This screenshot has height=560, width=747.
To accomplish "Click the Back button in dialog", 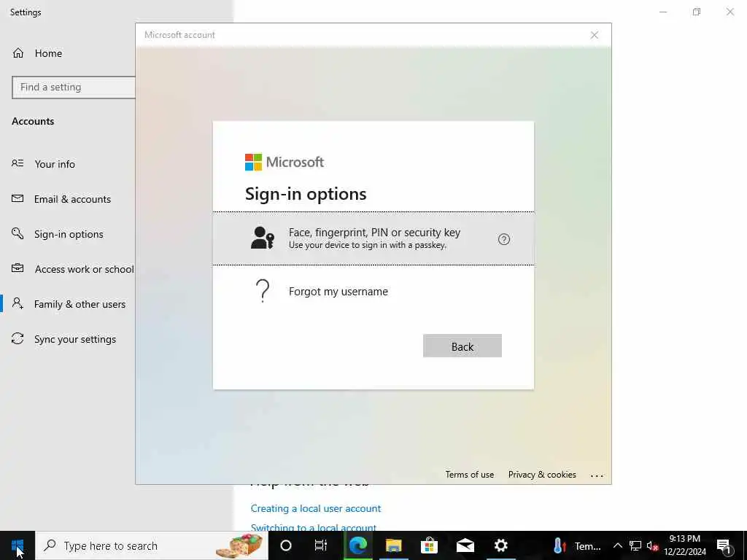I will pos(462,346).
